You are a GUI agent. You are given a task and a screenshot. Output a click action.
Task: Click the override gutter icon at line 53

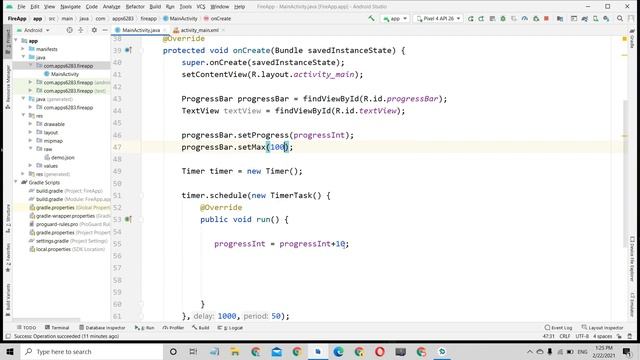tap(128, 220)
